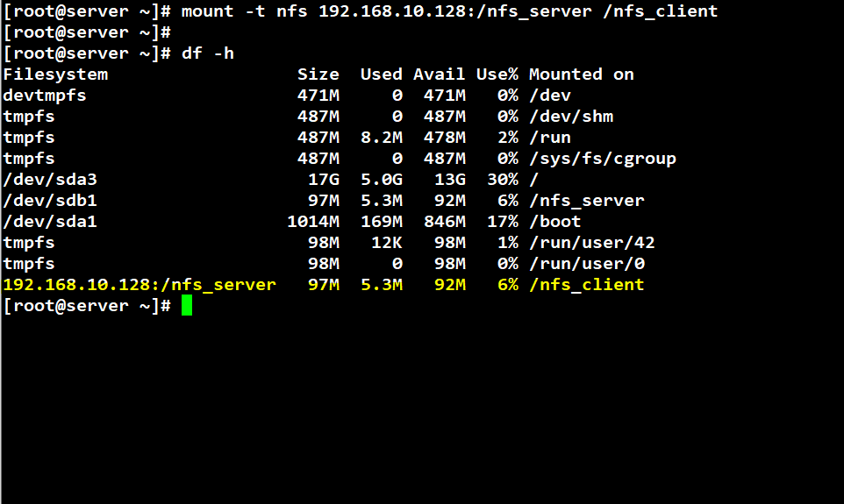
Task: Click the yellow '/nfs_client' mount point
Action: [587, 285]
